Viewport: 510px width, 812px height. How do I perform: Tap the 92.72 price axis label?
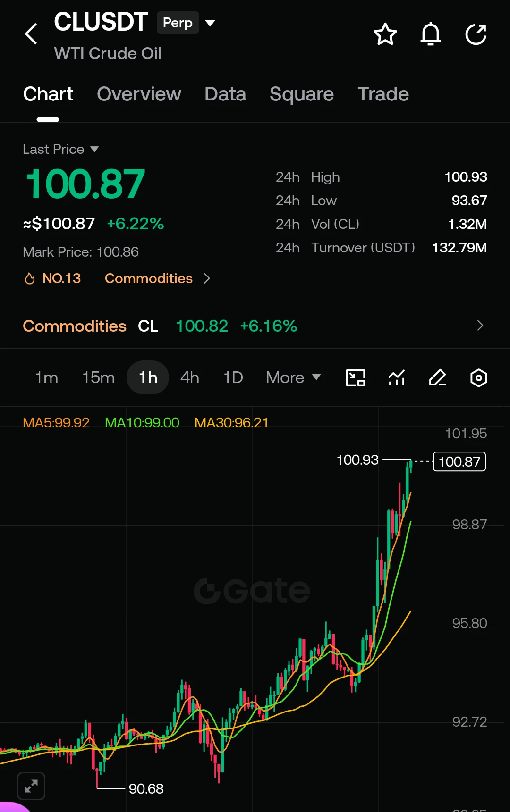coord(469,722)
